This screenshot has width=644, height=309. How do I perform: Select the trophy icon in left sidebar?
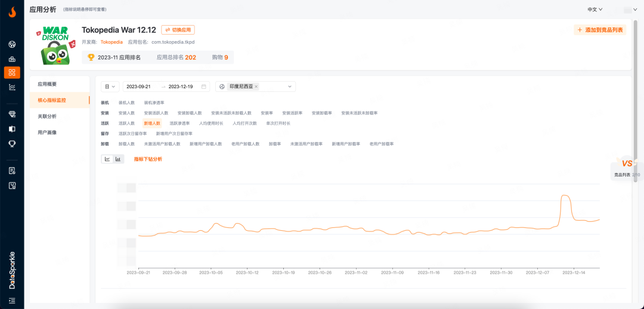[x=12, y=144]
